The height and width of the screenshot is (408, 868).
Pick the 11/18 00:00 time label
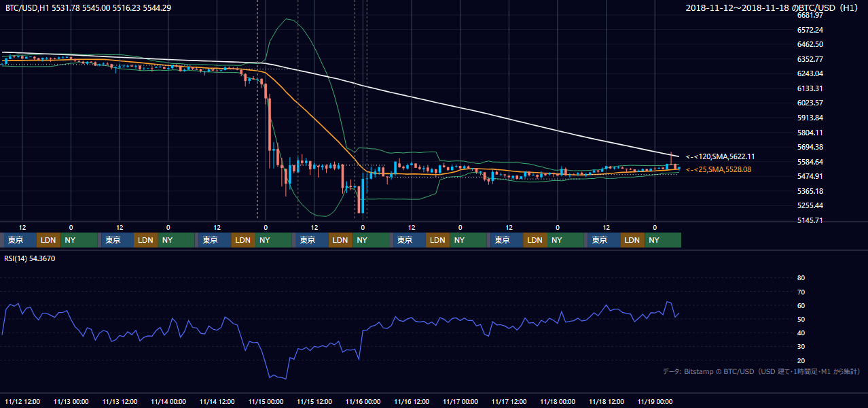click(x=558, y=401)
